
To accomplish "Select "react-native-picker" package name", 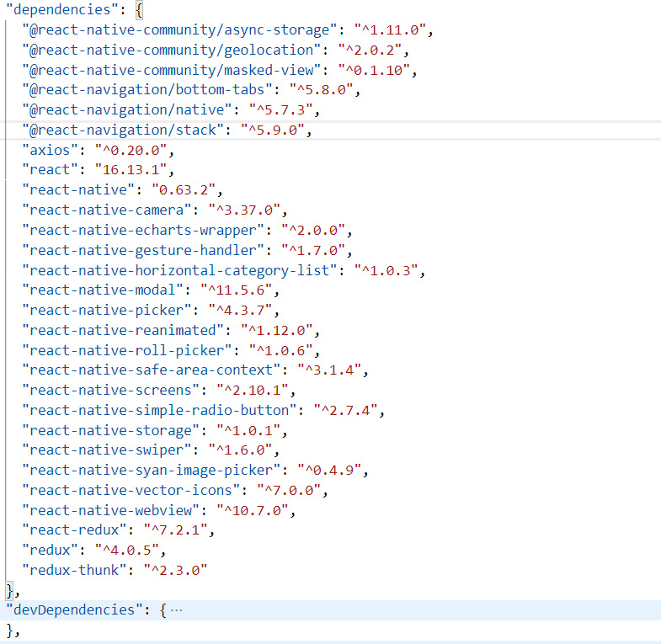I will pos(107,310).
